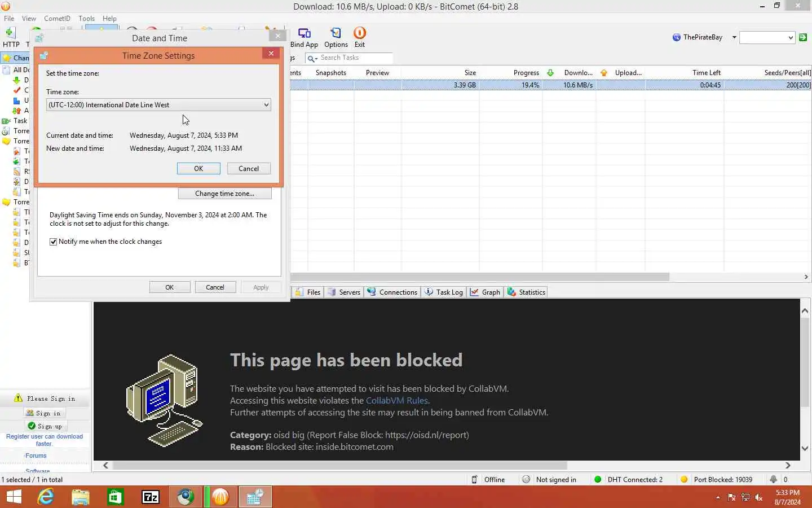Click the Task tree item icon
Image resolution: width=812 pixels, height=508 pixels.
click(6, 121)
